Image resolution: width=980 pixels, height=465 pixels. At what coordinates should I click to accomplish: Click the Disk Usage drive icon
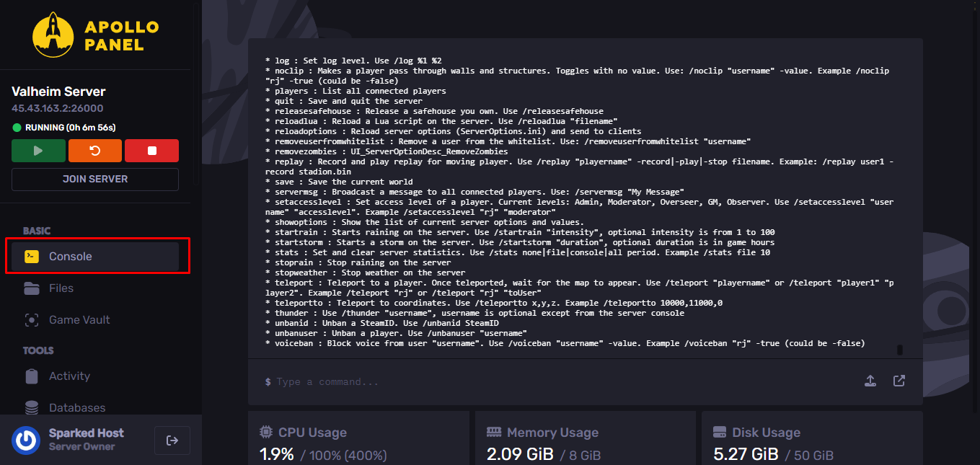tap(720, 433)
